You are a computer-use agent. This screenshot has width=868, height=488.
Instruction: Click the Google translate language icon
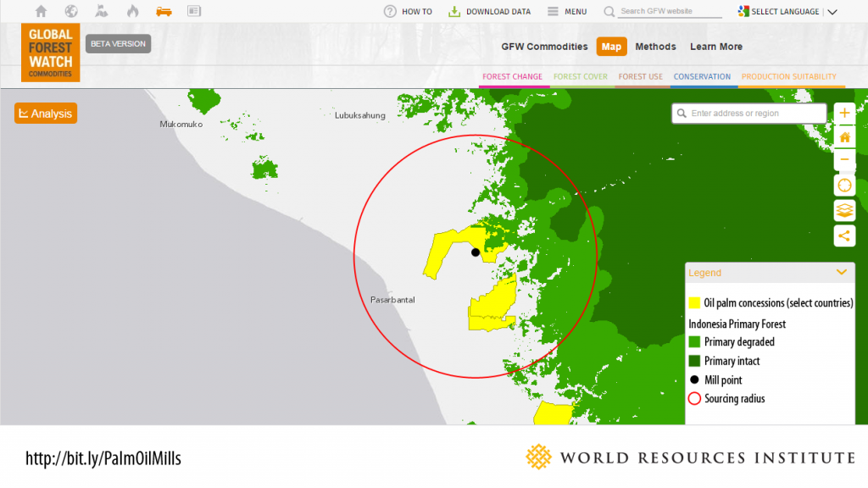(x=743, y=11)
